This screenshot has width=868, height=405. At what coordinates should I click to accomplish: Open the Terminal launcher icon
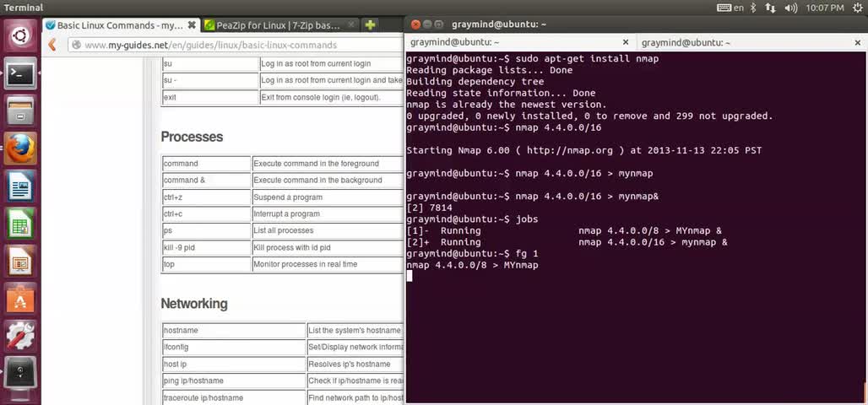coord(20,73)
